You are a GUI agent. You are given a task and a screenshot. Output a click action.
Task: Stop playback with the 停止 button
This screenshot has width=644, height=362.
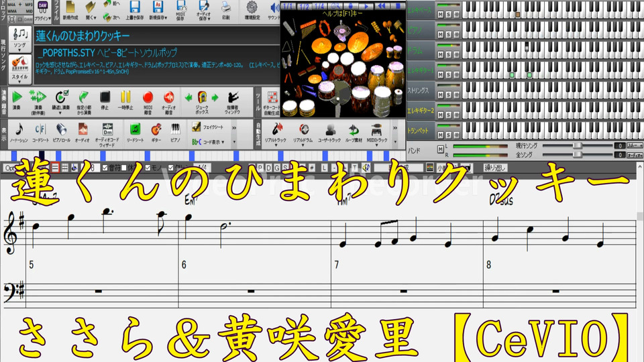pos(105,101)
